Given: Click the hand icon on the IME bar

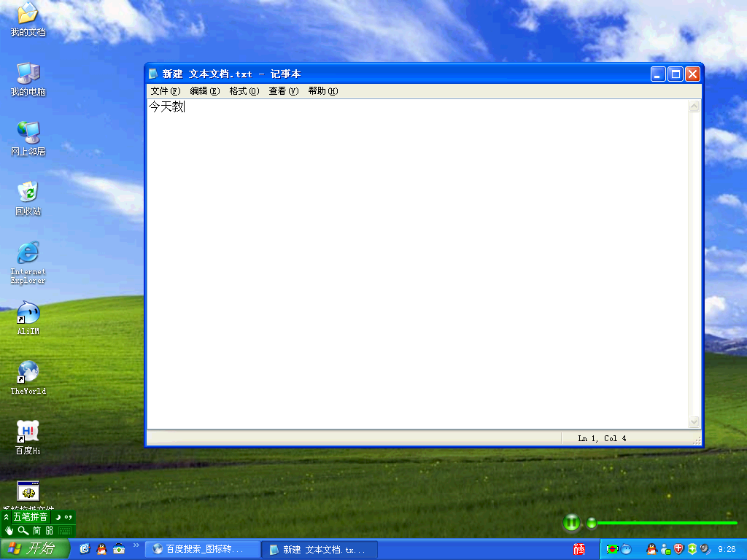Looking at the screenshot, I should tap(9, 531).
